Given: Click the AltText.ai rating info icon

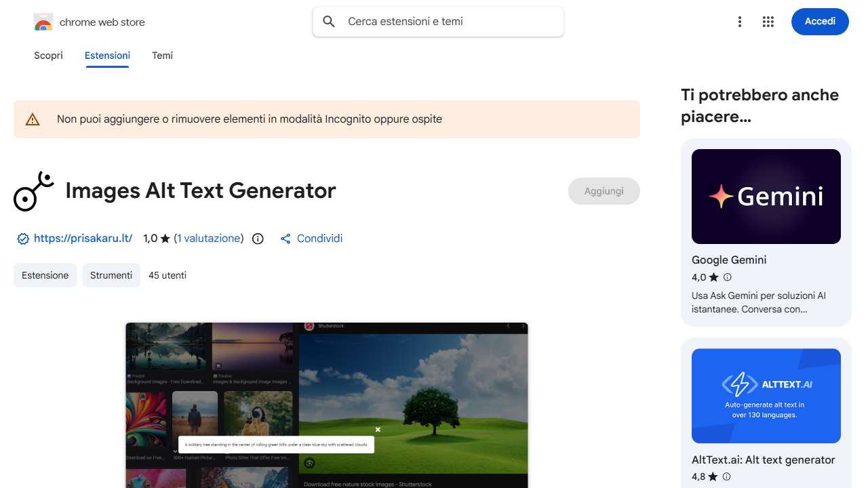Looking at the screenshot, I should pyautogui.click(x=727, y=476).
